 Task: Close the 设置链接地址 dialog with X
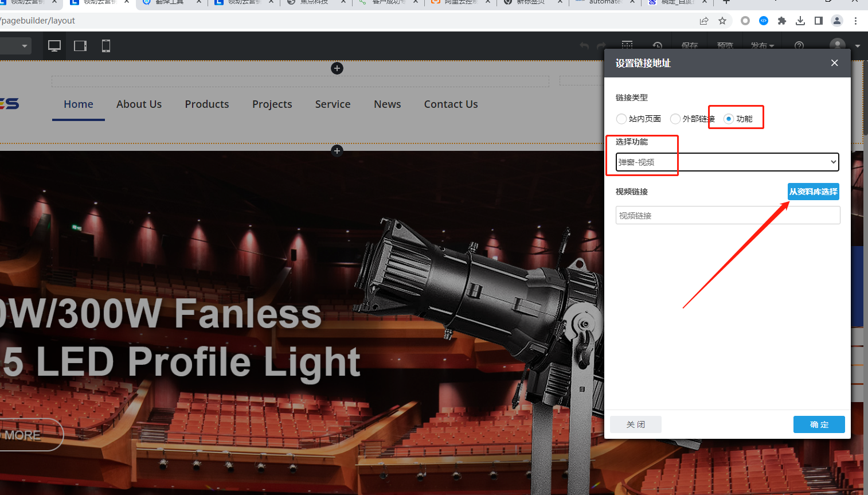coord(834,63)
